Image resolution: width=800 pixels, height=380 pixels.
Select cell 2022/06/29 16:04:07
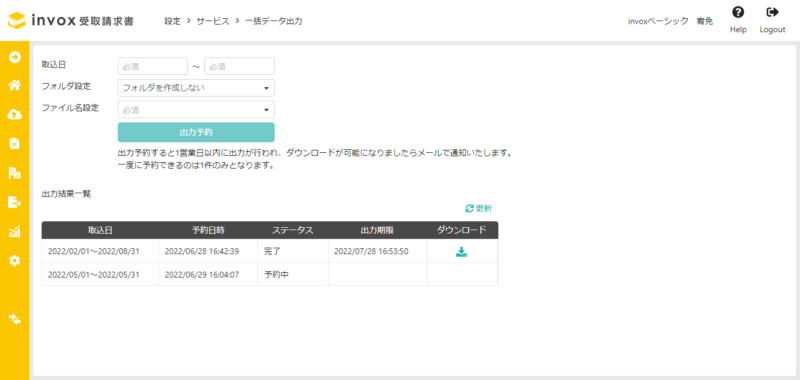point(208,274)
